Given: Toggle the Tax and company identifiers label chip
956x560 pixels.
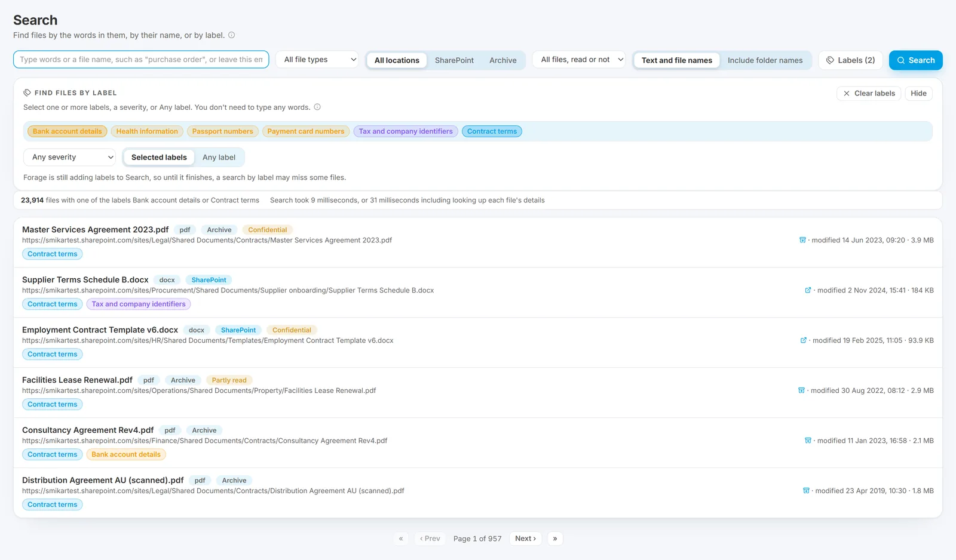Looking at the screenshot, I should 406,131.
